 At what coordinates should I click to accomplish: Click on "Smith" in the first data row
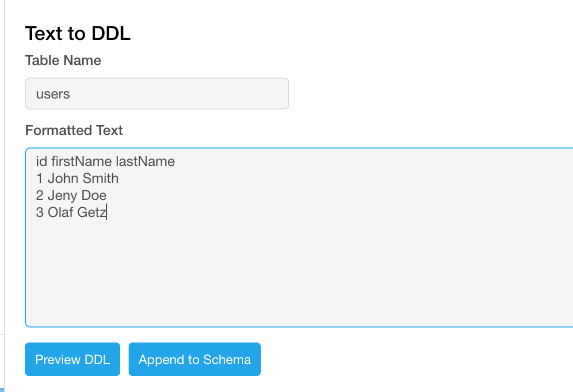coord(101,178)
